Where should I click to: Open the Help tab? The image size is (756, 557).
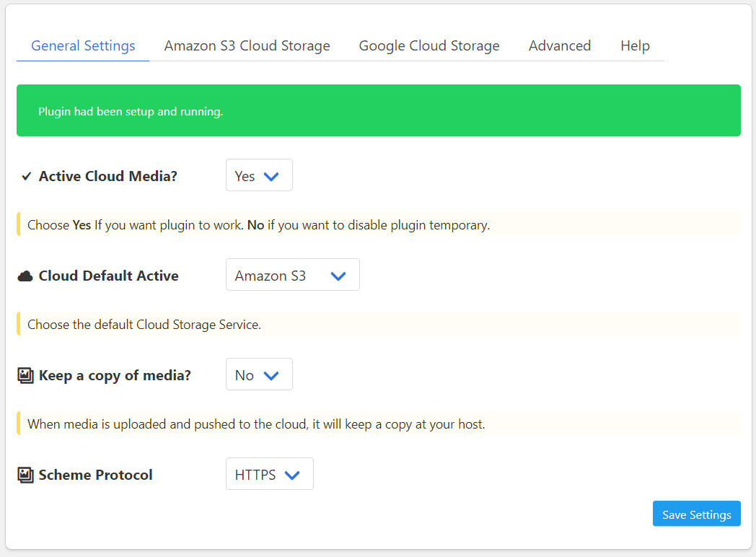point(635,45)
